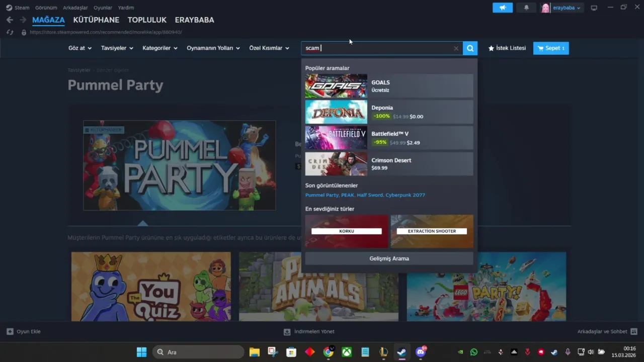Choose the KORKU genre tile
The width and height of the screenshot is (644, 362).
coord(347,231)
